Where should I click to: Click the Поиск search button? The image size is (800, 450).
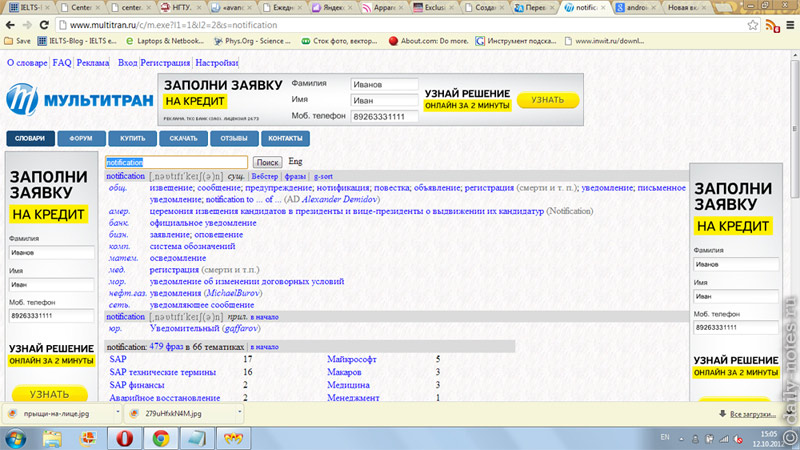267,162
